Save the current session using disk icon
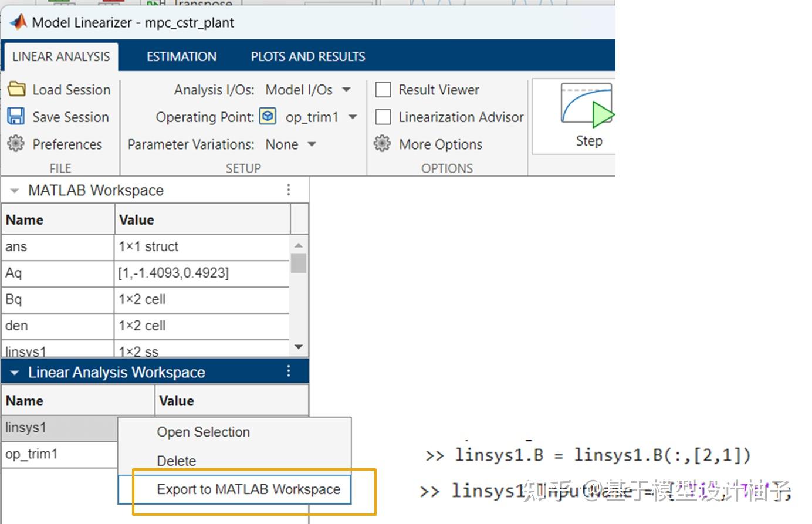 (x=16, y=116)
